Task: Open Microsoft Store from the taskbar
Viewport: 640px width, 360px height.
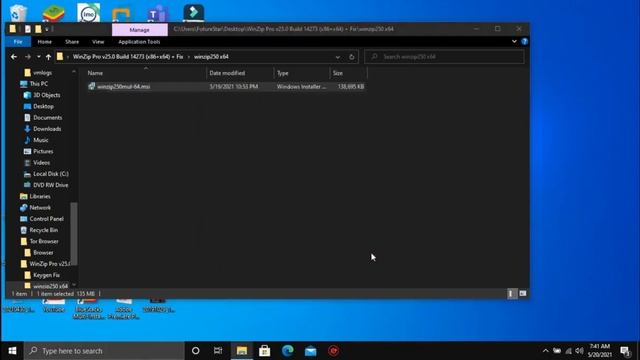Action: [264, 351]
